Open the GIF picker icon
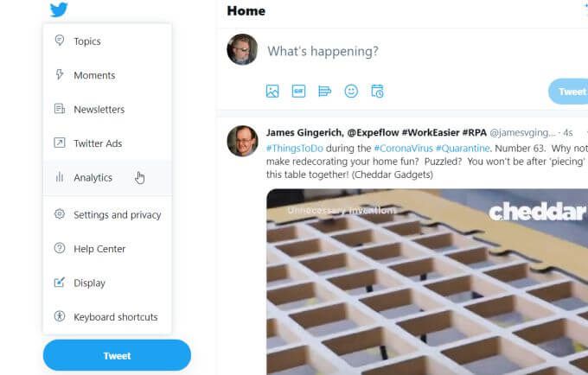Screen dimensions: 588x375 click(298, 91)
